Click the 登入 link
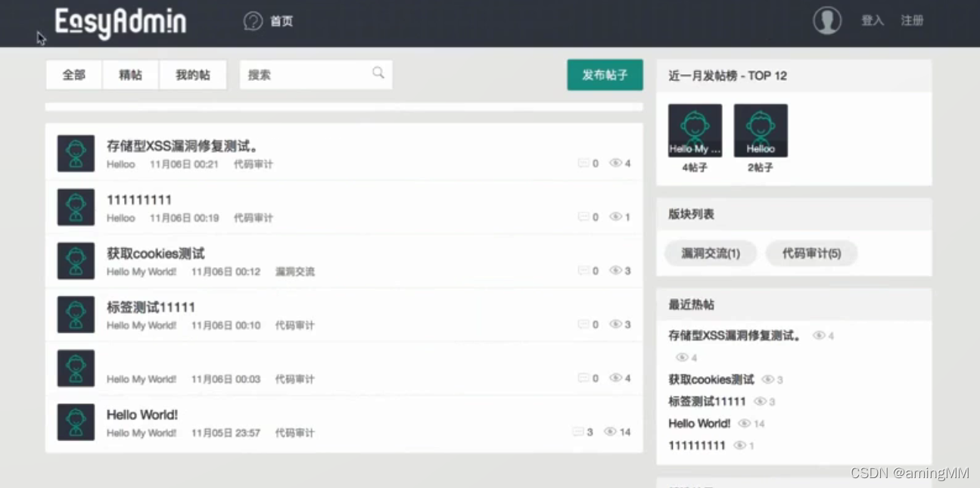This screenshot has width=980, height=488. pos(873,20)
